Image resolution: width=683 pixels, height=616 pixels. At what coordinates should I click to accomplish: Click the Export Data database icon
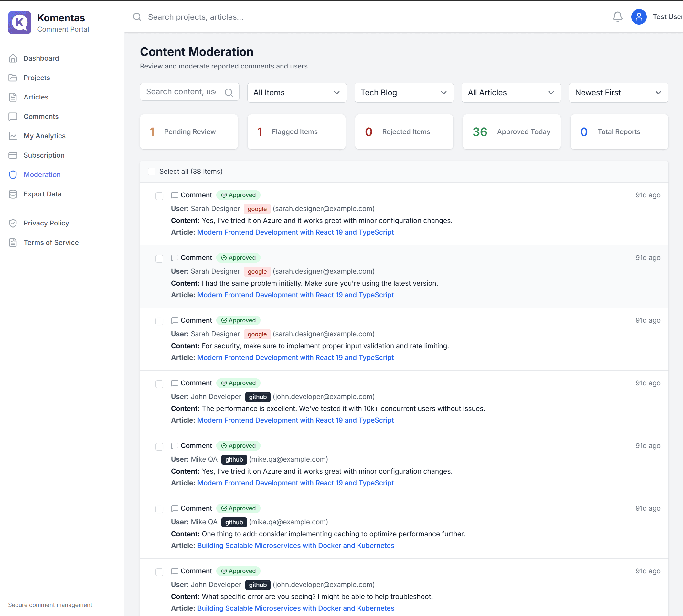click(13, 194)
